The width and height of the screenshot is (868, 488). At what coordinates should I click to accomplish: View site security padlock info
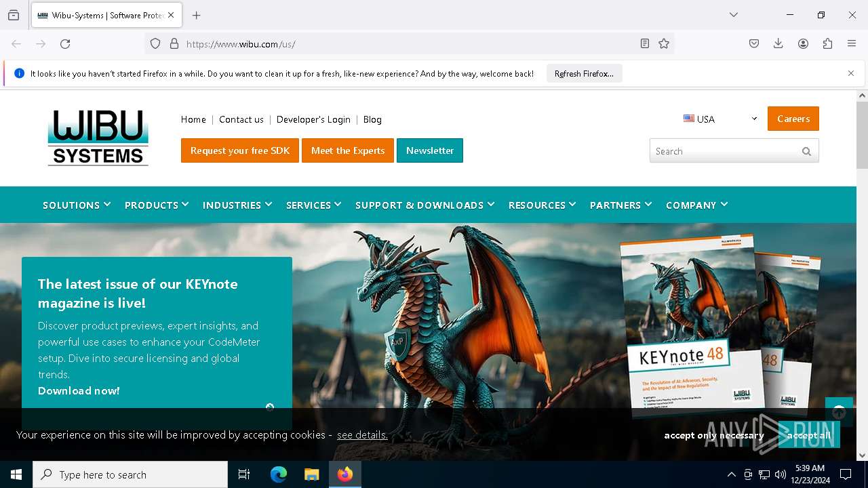point(174,43)
